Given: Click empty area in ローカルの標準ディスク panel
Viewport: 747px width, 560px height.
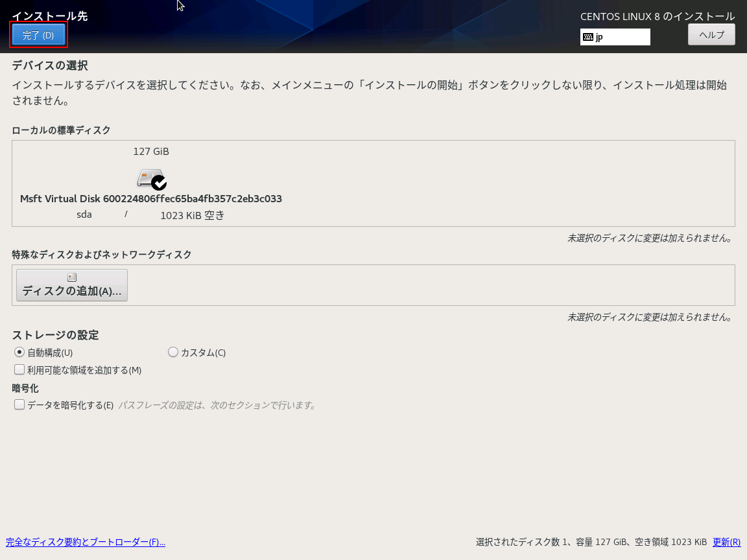Looking at the screenshot, I should [506, 183].
